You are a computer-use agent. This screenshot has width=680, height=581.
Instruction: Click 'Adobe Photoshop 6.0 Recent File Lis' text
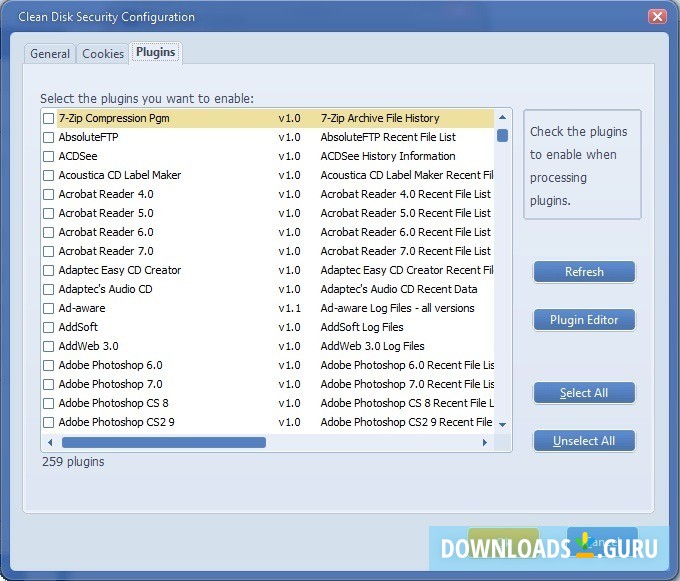[x=407, y=365]
